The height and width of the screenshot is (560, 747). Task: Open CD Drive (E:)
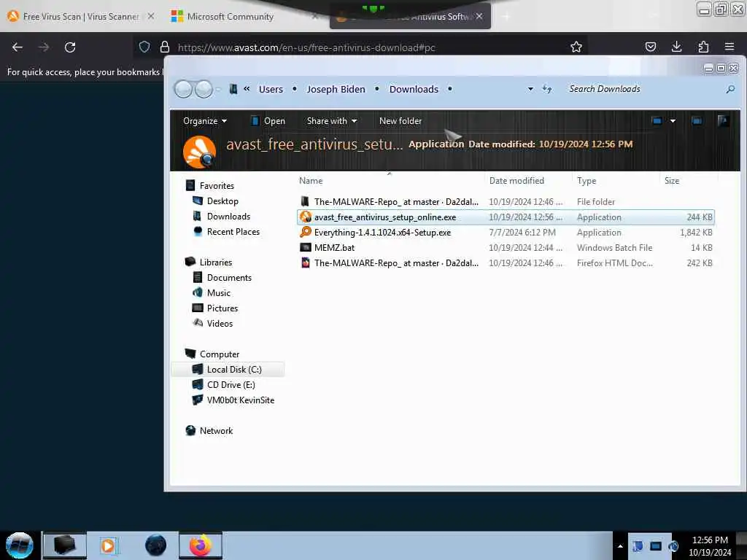pyautogui.click(x=231, y=385)
